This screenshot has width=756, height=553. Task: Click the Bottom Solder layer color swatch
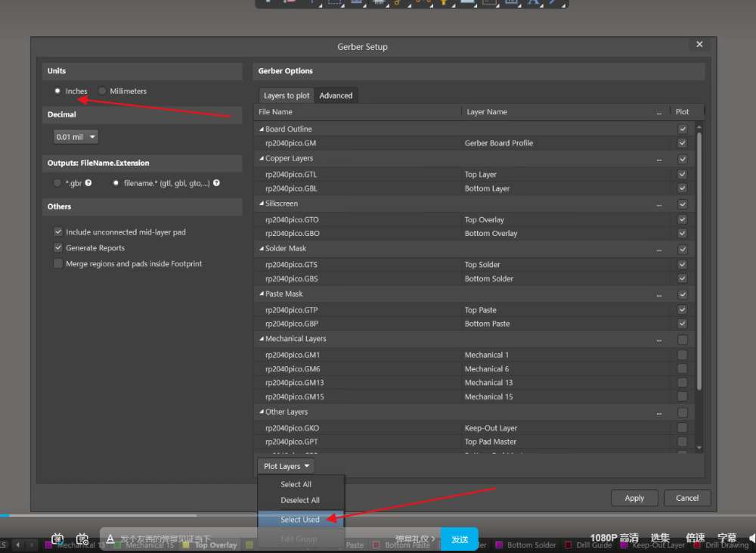pos(499,545)
